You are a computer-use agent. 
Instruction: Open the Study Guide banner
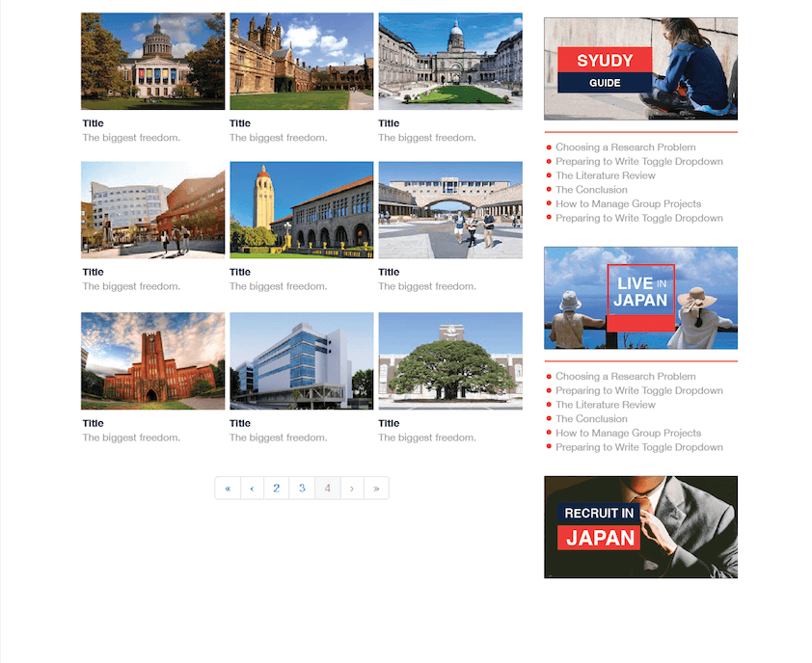pos(640,68)
